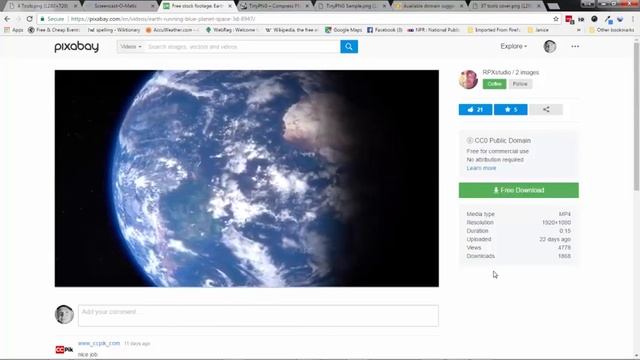Open the Free & Cheap Events bookmark
The image size is (640, 360).
coord(54,30)
